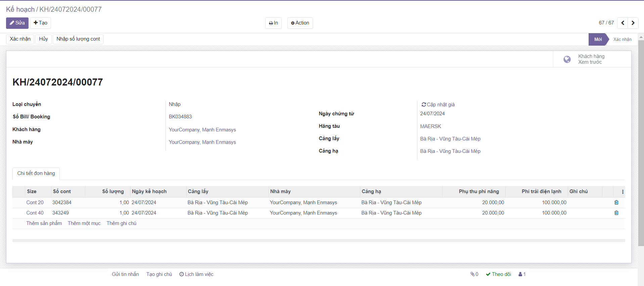The width and height of the screenshot is (644, 286).
Task: Delete the Cont 40 row with trash icon
Action: [x=616, y=213]
